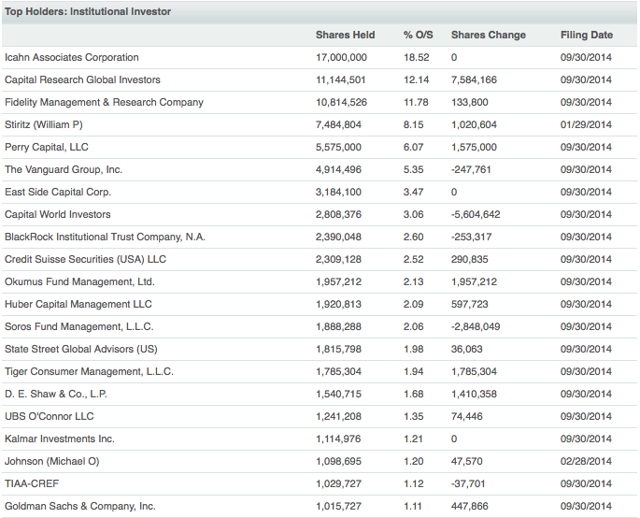Open Capital Research Global Investors row
The height and width of the screenshot is (518, 640).
(x=319, y=80)
